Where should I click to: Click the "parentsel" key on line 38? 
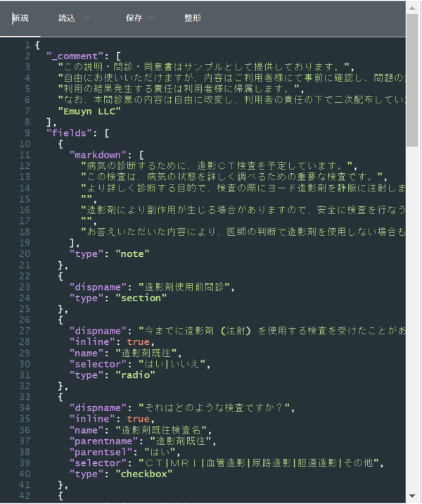pyautogui.click(x=101, y=452)
